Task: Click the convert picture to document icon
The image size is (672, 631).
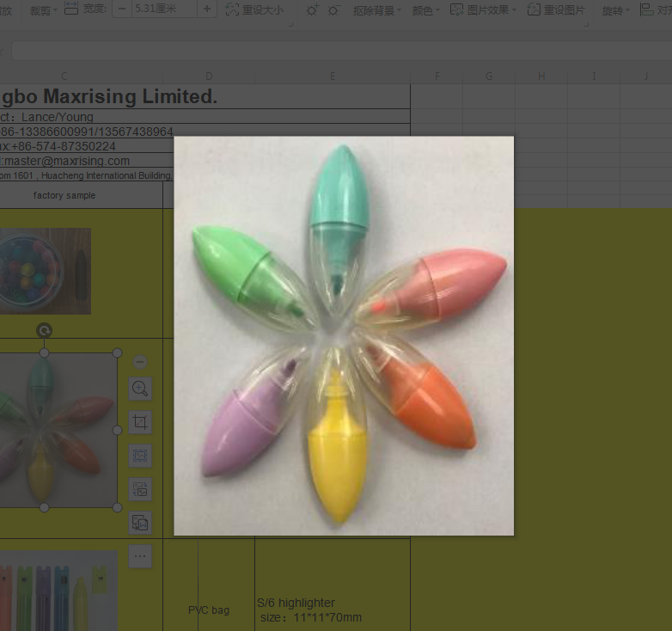Action: click(x=140, y=522)
